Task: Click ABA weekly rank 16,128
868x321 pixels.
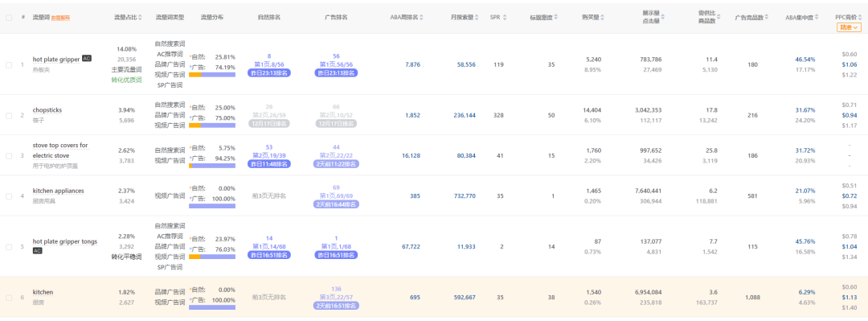Action: click(411, 156)
